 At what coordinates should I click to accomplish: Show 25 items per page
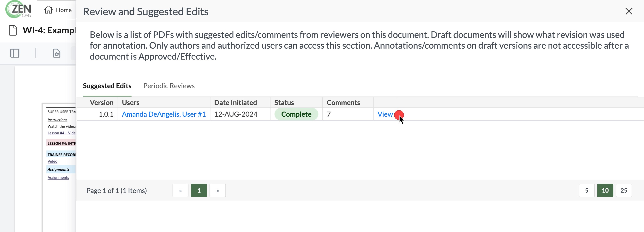click(x=624, y=191)
